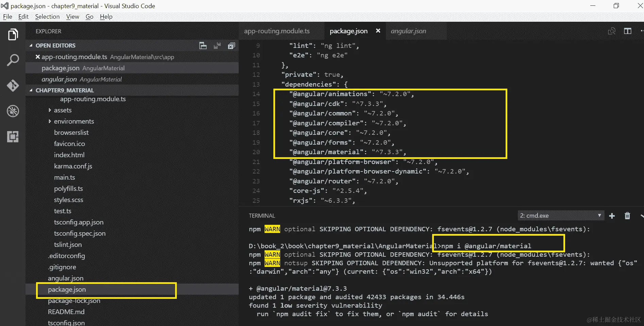Open the Edit menu
The width and height of the screenshot is (644, 326).
23,17
